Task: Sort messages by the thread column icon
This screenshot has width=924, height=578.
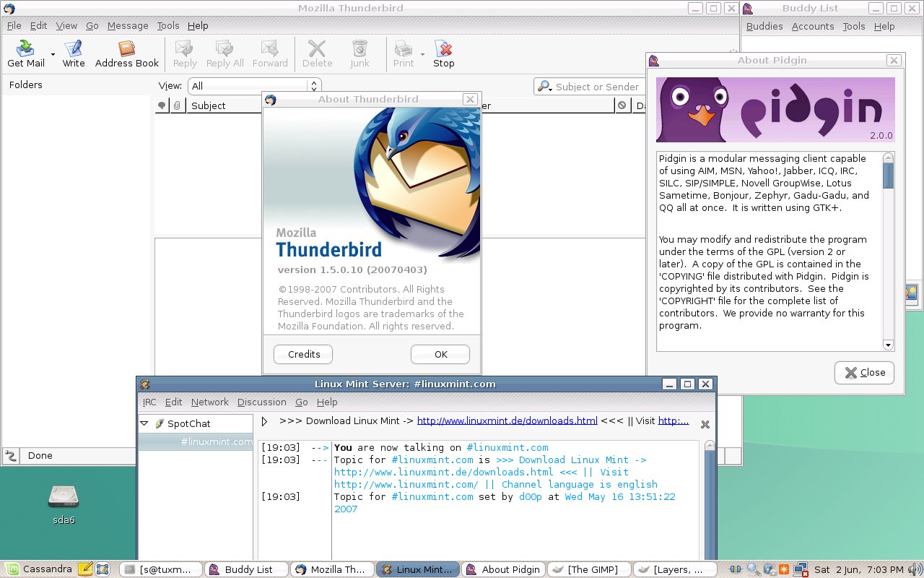Action: tap(162, 105)
